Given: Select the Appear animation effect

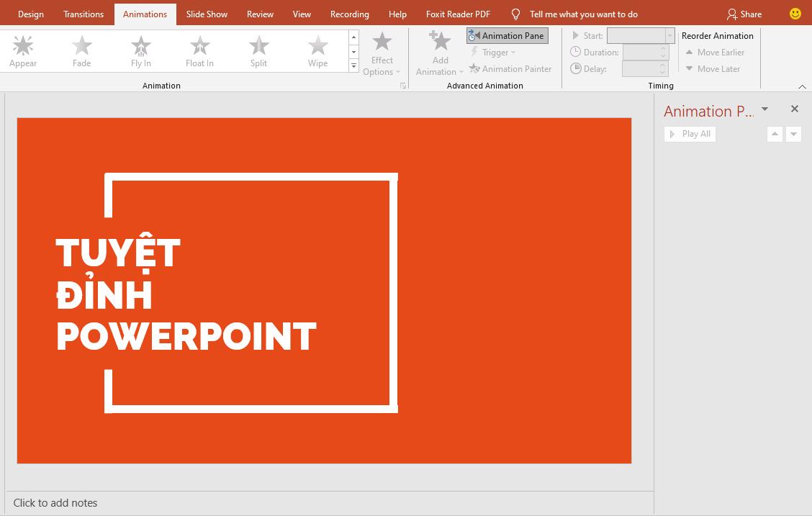Looking at the screenshot, I should tap(22, 50).
